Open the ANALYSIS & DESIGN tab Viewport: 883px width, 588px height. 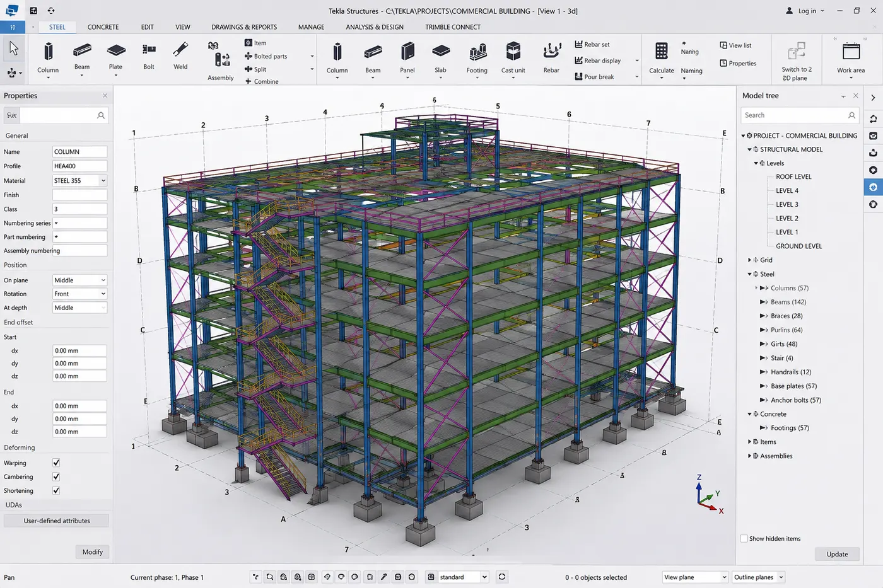point(375,27)
